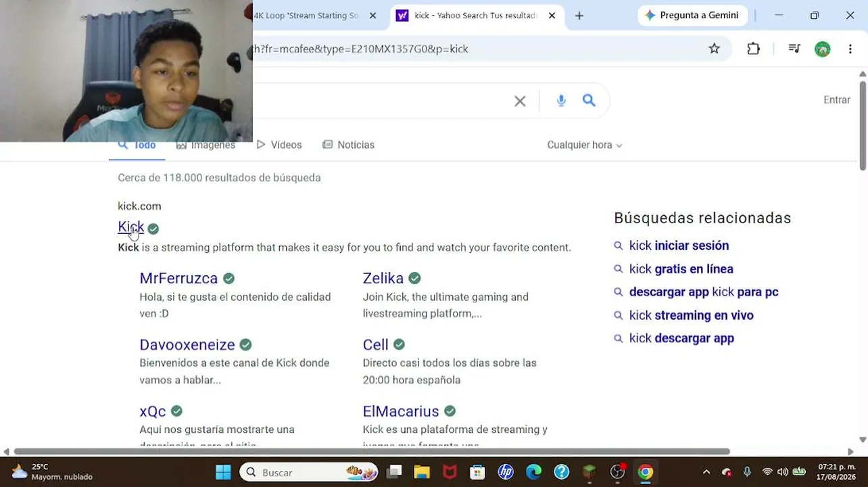
Task: Open the Davooxeneize channel link
Action: coord(187,344)
